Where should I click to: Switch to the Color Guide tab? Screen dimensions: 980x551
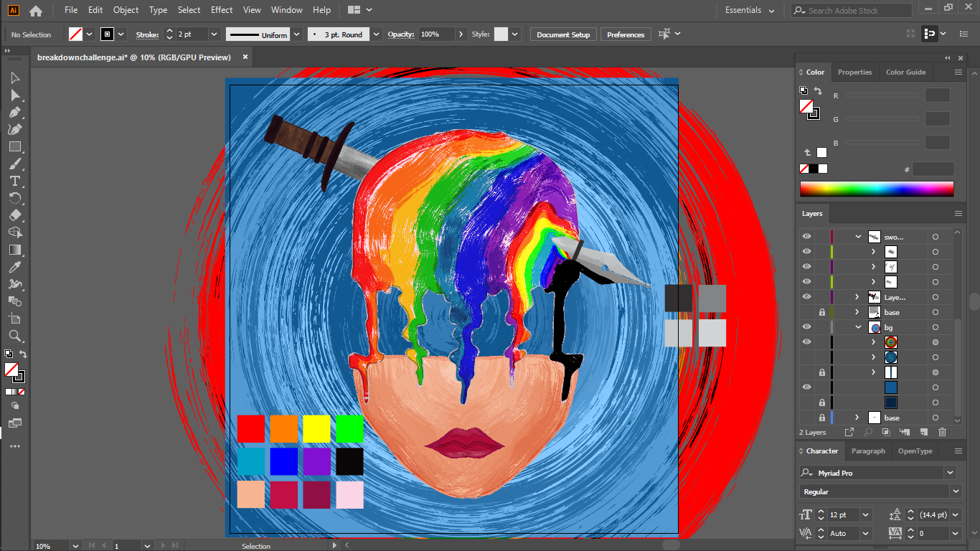click(905, 72)
